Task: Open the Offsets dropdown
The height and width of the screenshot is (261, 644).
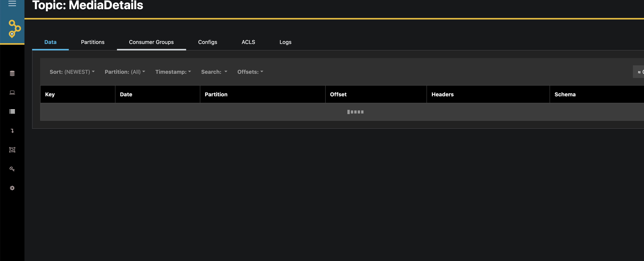Action: [250, 72]
